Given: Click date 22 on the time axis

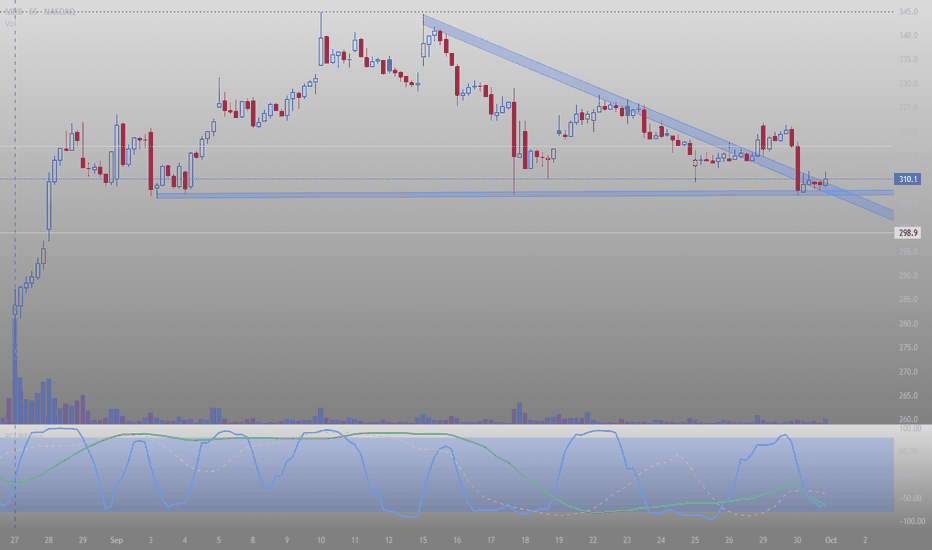Looking at the screenshot, I should coord(592,539).
